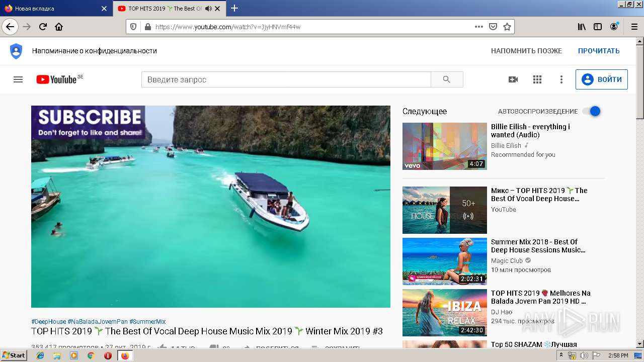Bookmark this page with the star icon
The image size is (644, 362).
click(x=507, y=27)
